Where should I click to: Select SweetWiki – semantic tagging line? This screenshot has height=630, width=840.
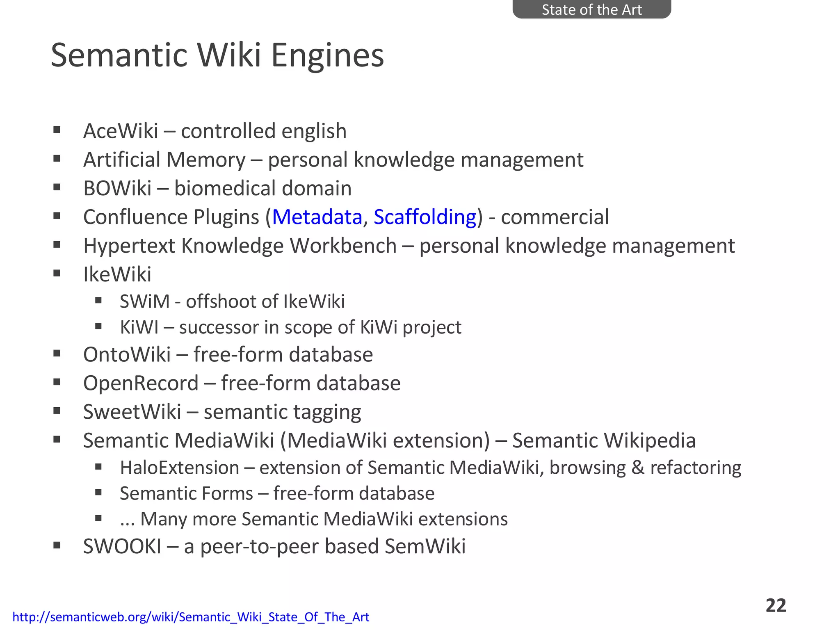[222, 412]
